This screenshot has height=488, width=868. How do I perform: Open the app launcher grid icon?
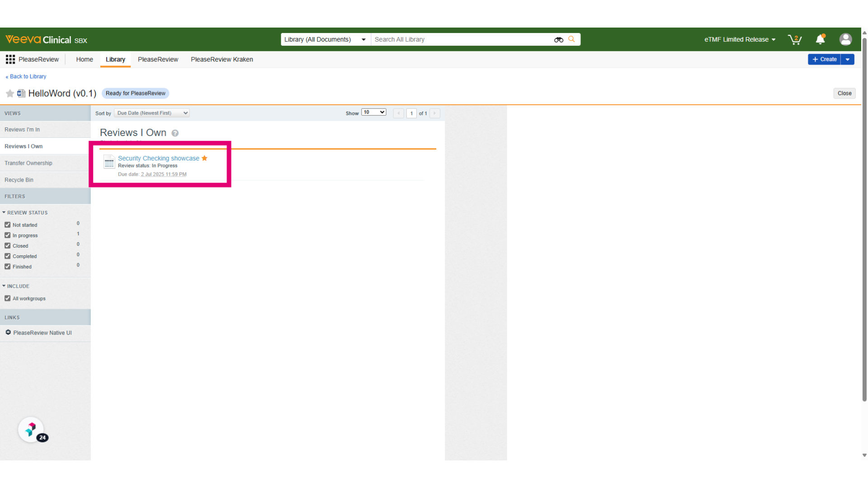pyautogui.click(x=10, y=59)
